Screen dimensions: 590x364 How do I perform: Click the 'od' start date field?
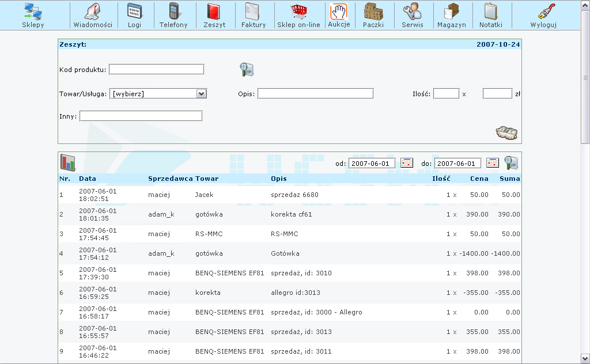(372, 163)
